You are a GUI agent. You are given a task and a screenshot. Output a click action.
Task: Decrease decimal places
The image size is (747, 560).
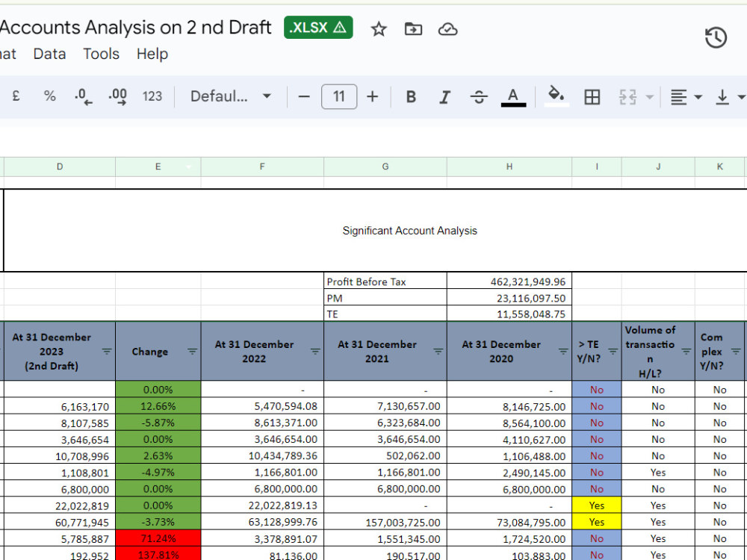tap(84, 96)
